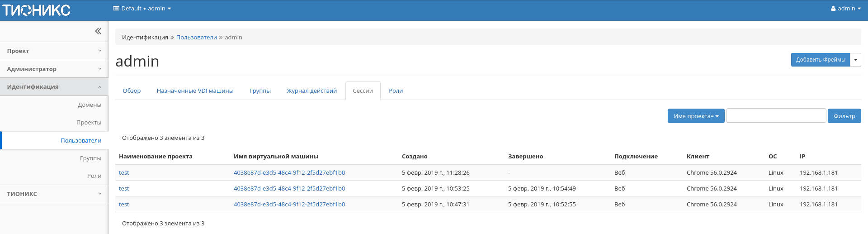Open the Имя проекта filter type dropdown

(696, 116)
